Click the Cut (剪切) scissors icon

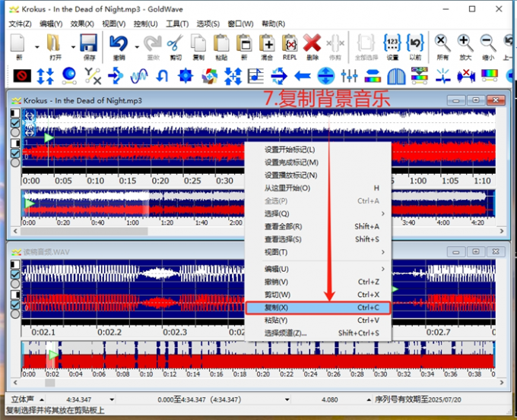[x=176, y=43]
